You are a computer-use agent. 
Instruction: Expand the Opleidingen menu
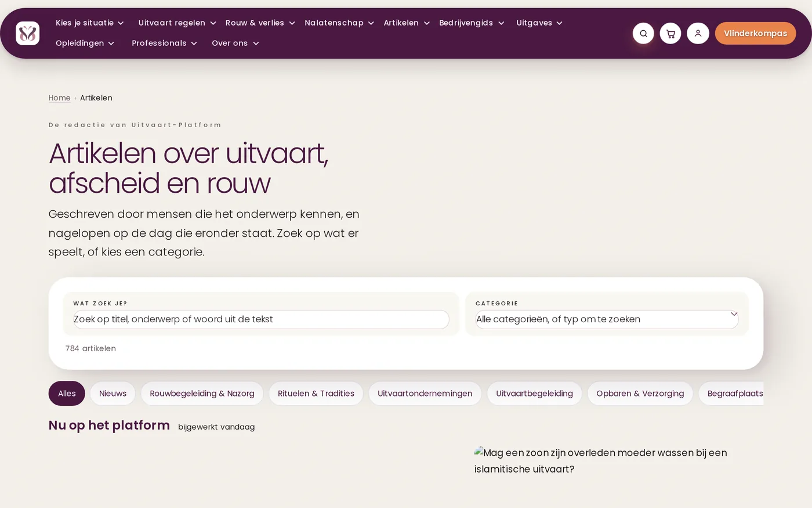tap(85, 43)
